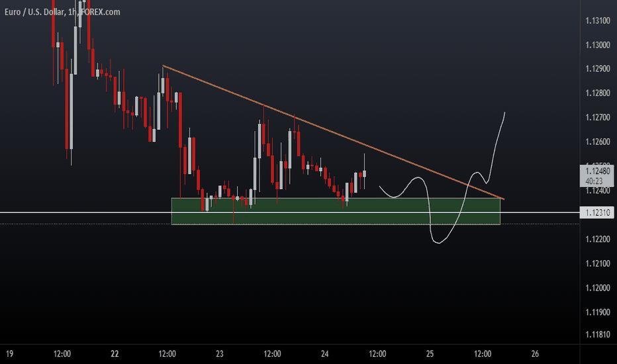Select the 1.12100 price axis label
This screenshot has height=364, width=617.
coord(597,263)
